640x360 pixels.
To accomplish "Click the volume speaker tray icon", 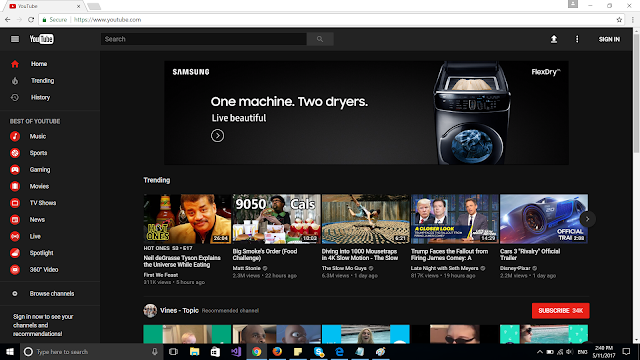I will pos(570,352).
